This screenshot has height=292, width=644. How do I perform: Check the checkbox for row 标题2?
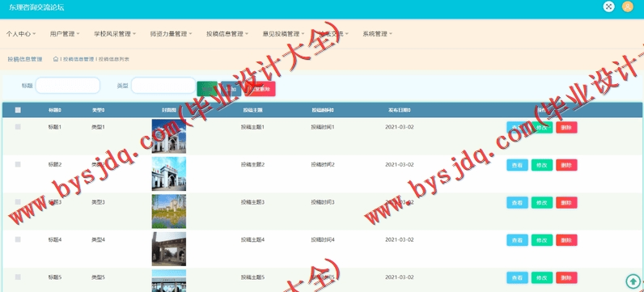coord(18,164)
